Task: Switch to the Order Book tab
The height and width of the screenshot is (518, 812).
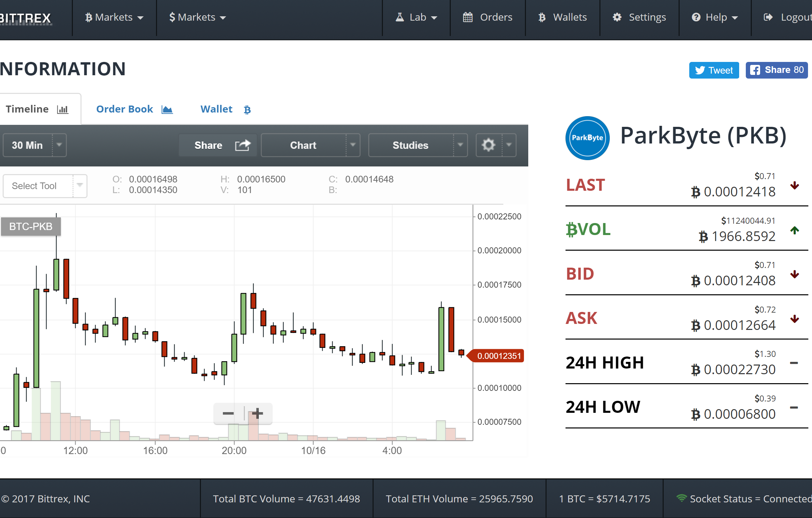Action: pos(134,109)
